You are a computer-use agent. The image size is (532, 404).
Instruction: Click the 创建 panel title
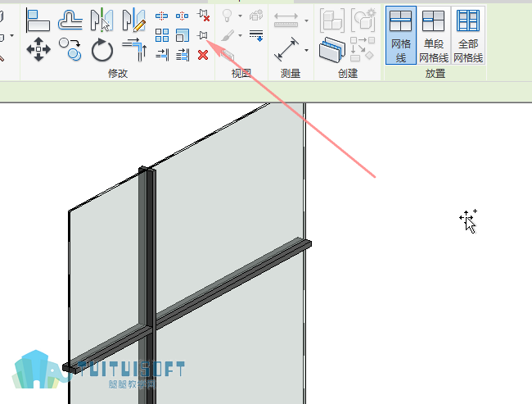point(347,73)
